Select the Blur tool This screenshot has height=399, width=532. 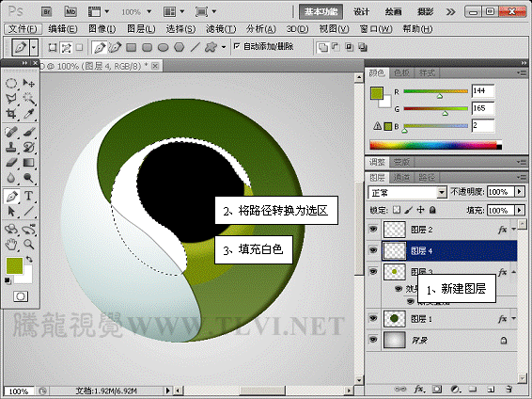pyautogui.click(x=11, y=178)
